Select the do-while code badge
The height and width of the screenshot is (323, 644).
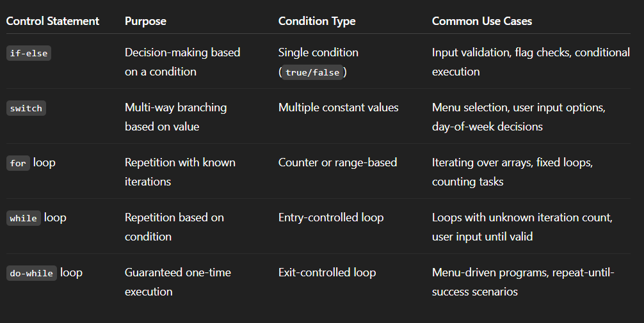pos(31,273)
